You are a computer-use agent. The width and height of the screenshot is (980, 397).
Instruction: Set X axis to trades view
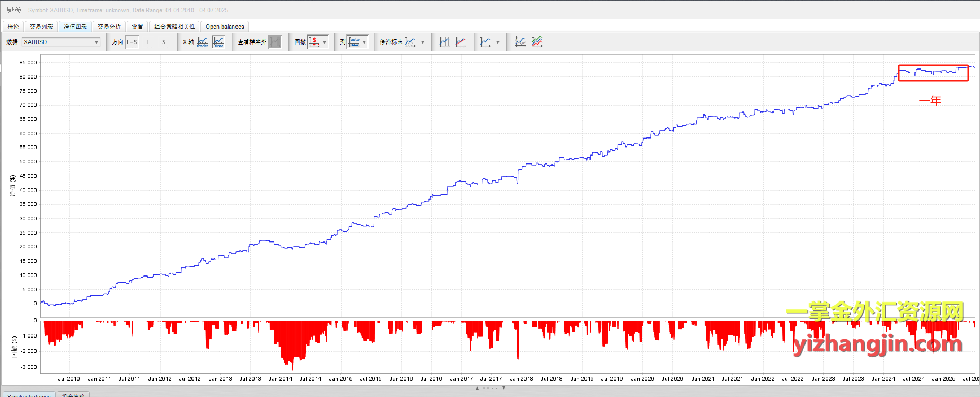(x=203, y=42)
